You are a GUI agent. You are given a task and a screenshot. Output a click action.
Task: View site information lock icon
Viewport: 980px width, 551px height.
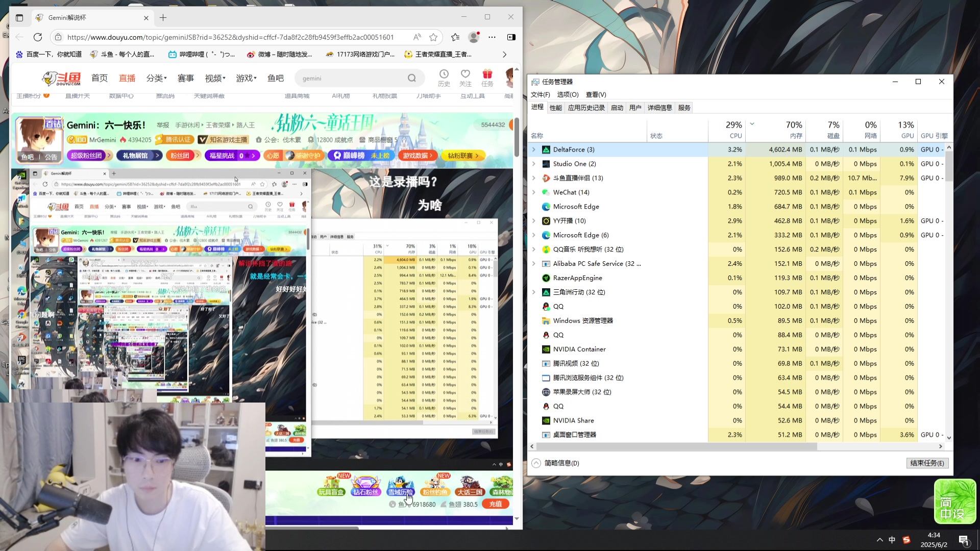pyautogui.click(x=58, y=37)
